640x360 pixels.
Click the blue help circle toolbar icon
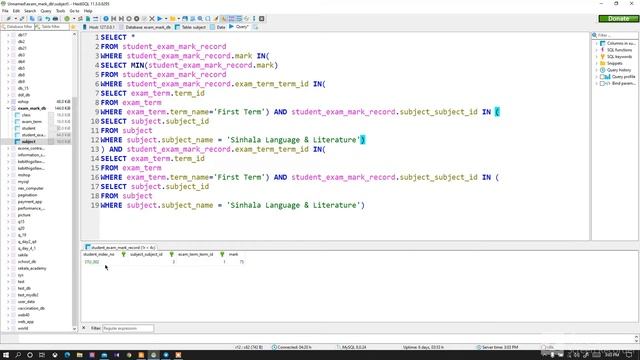(106, 19)
